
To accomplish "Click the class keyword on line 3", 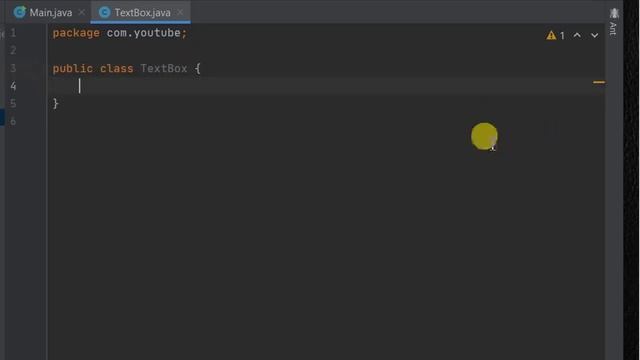I will coord(117,68).
